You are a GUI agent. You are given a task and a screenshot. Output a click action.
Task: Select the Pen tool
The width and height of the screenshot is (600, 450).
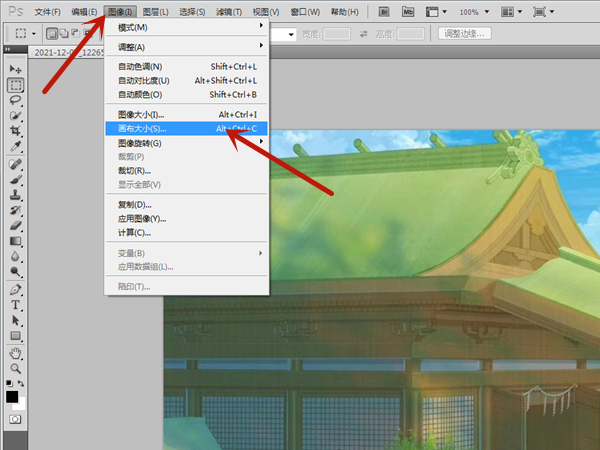(x=15, y=290)
